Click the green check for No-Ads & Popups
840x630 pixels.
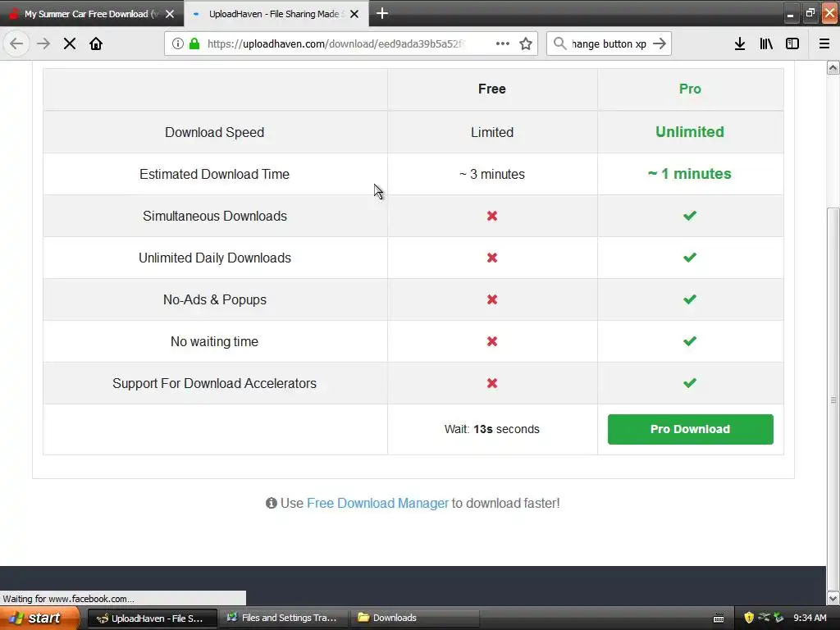pyautogui.click(x=690, y=299)
